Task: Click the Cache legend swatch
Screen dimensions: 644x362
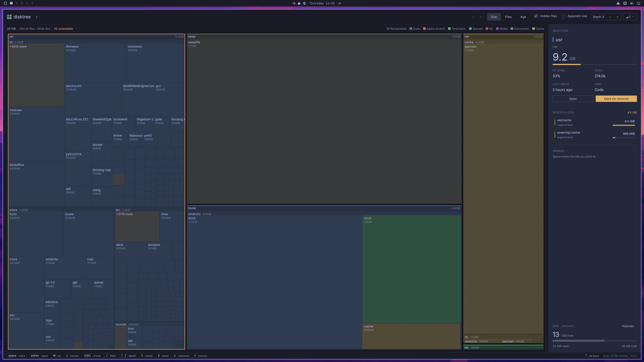Action: [x=533, y=29]
